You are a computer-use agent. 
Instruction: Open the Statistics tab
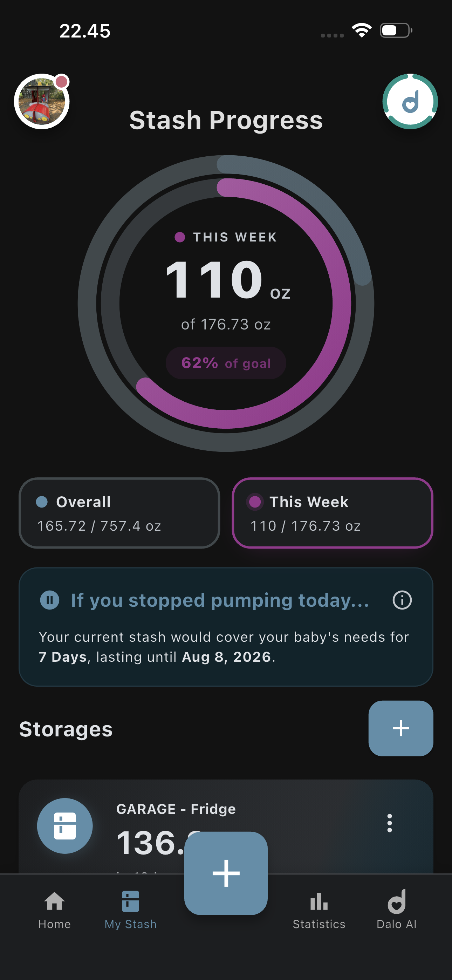tap(319, 910)
